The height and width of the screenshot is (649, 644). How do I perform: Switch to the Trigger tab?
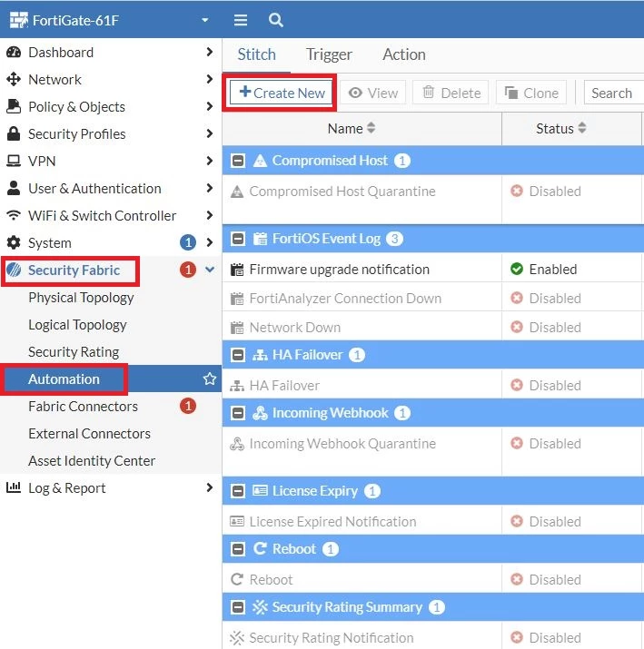pyautogui.click(x=329, y=54)
